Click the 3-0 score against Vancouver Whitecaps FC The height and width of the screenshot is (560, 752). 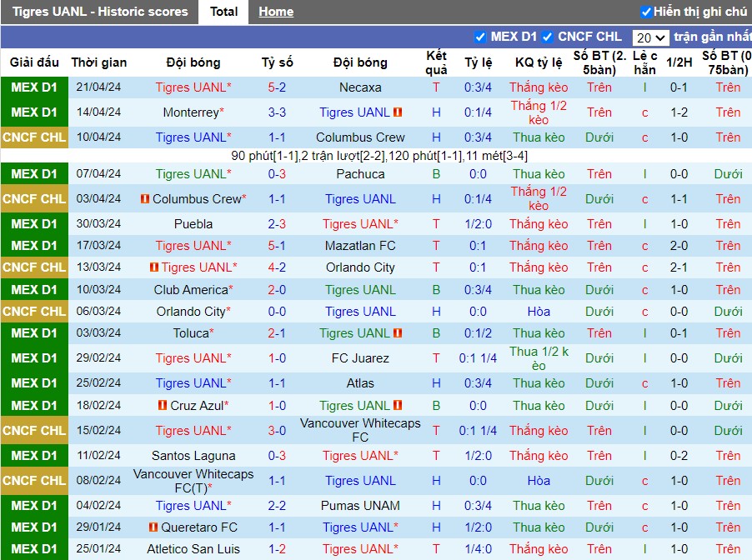coord(277,430)
